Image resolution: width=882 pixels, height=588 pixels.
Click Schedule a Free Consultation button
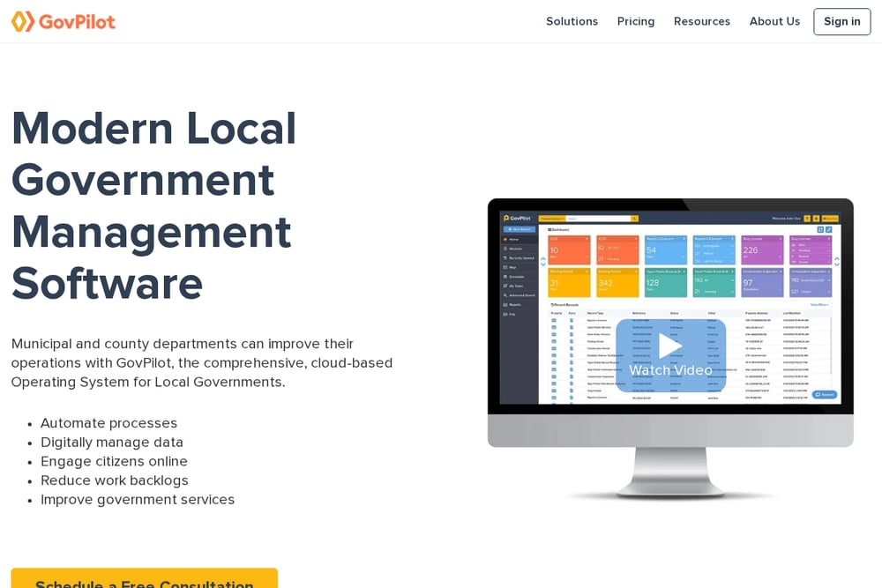(144, 579)
